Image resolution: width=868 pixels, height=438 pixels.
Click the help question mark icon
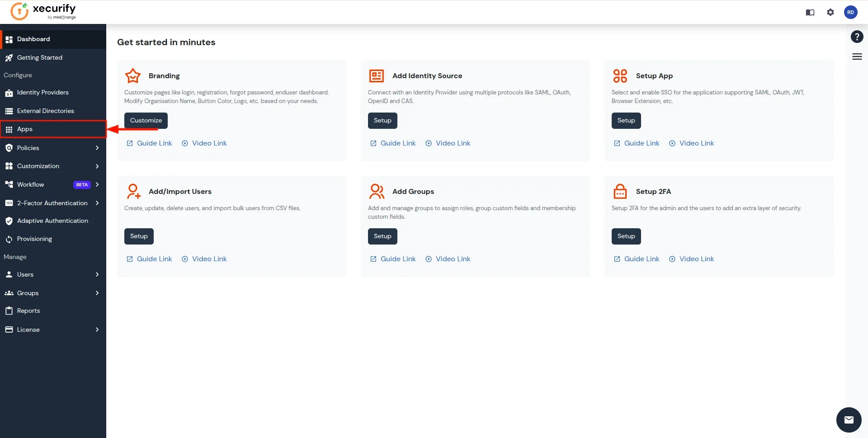(857, 37)
